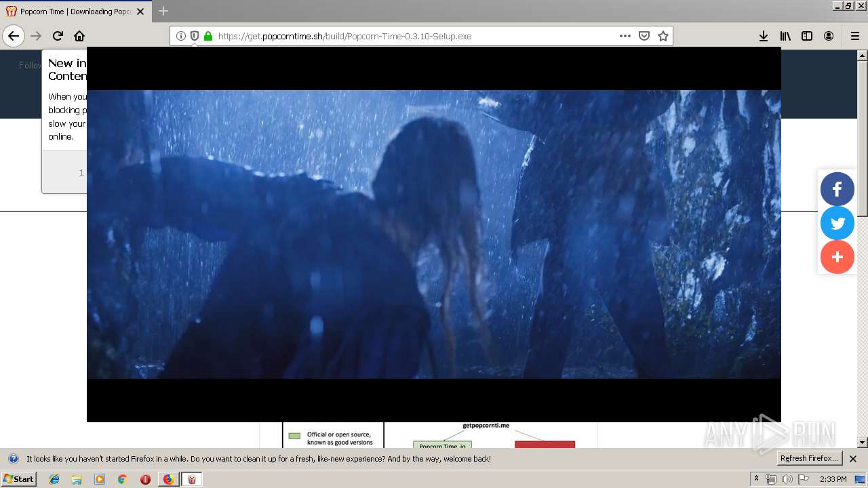
Task: Open the network tray icon
Action: [771, 479]
